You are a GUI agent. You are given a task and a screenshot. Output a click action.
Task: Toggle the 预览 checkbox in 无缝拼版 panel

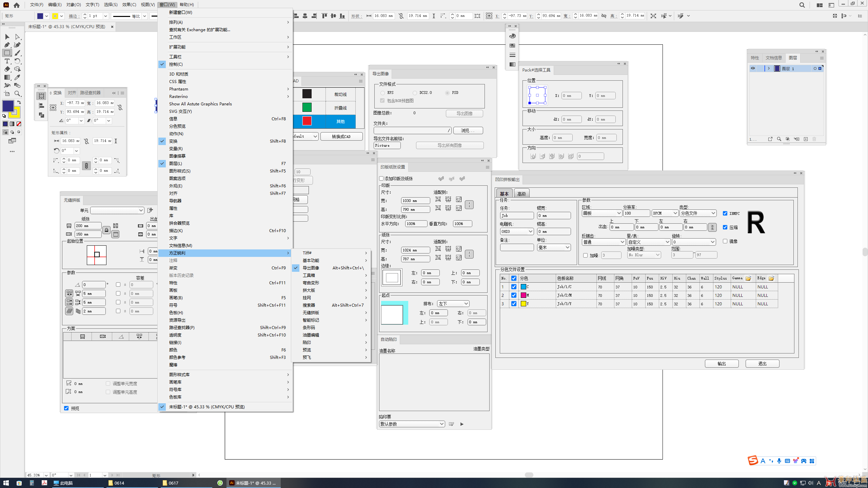(66, 408)
